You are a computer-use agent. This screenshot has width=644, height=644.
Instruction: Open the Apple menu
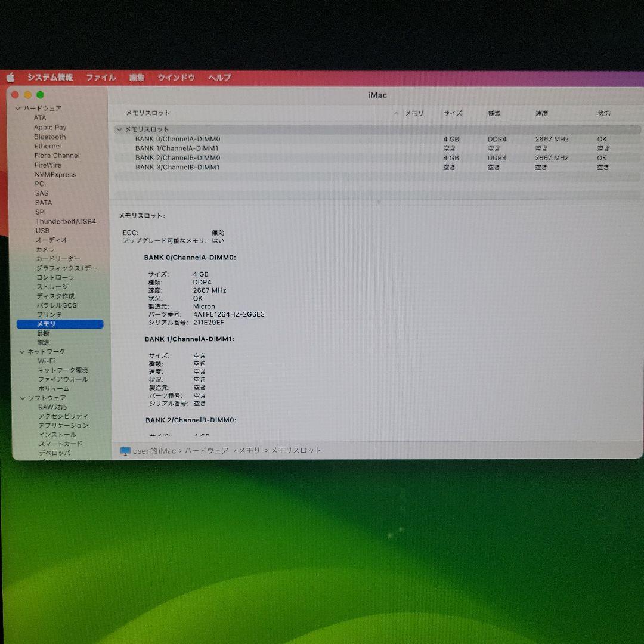pyautogui.click(x=10, y=77)
